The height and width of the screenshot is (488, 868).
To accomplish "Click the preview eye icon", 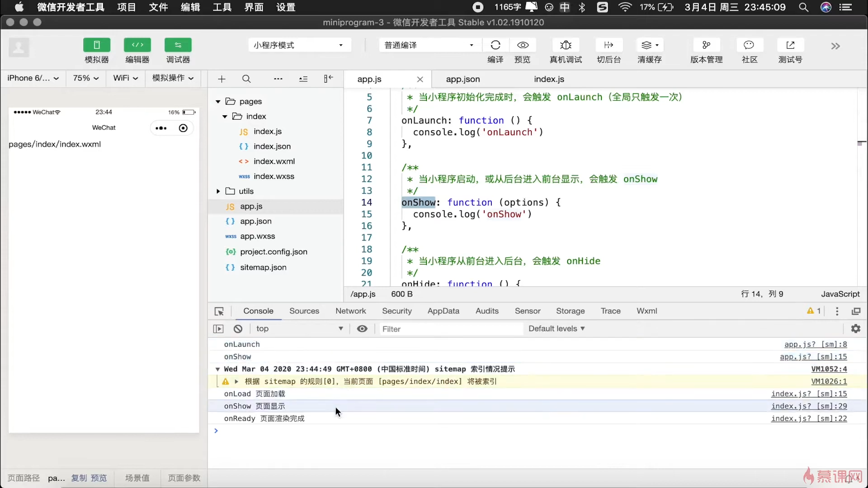I will point(523,45).
